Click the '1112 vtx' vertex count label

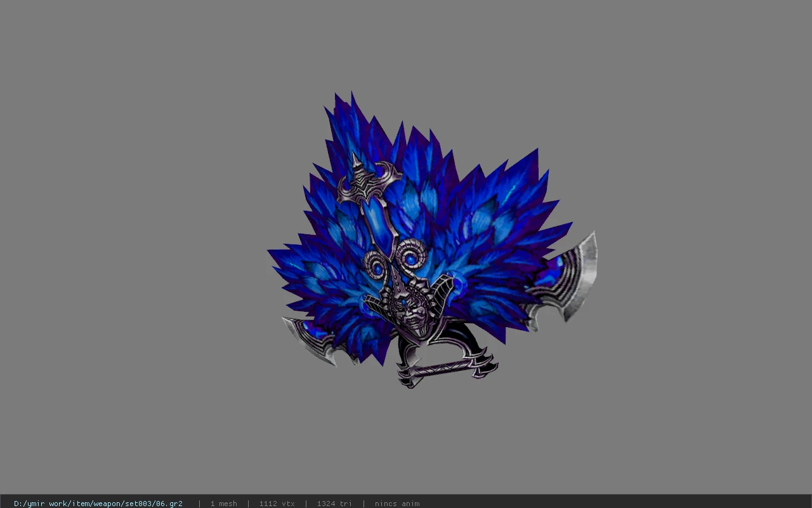tap(277, 504)
